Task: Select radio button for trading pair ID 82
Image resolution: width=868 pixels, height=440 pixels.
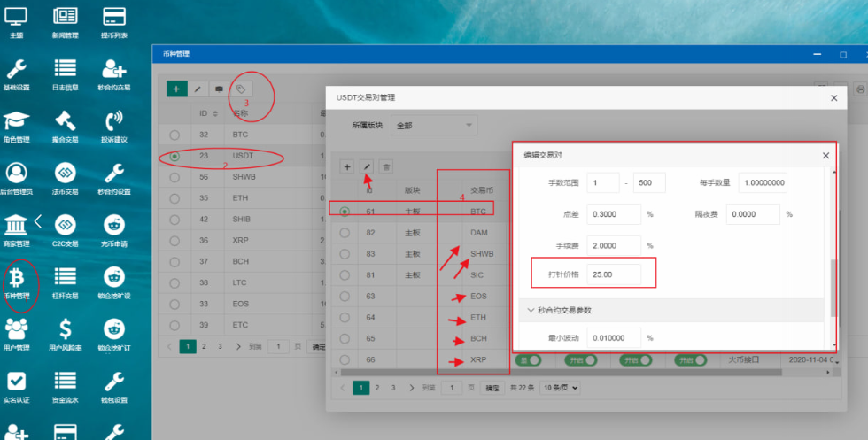Action: [x=345, y=233]
